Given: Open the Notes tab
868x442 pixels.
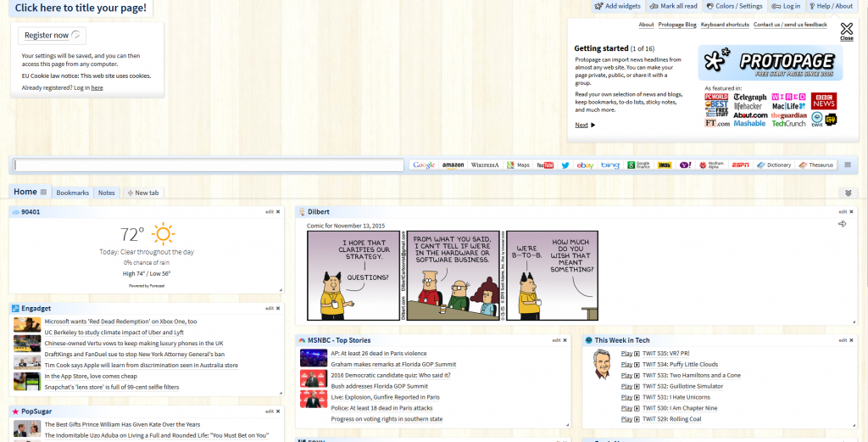Looking at the screenshot, I should point(106,193).
